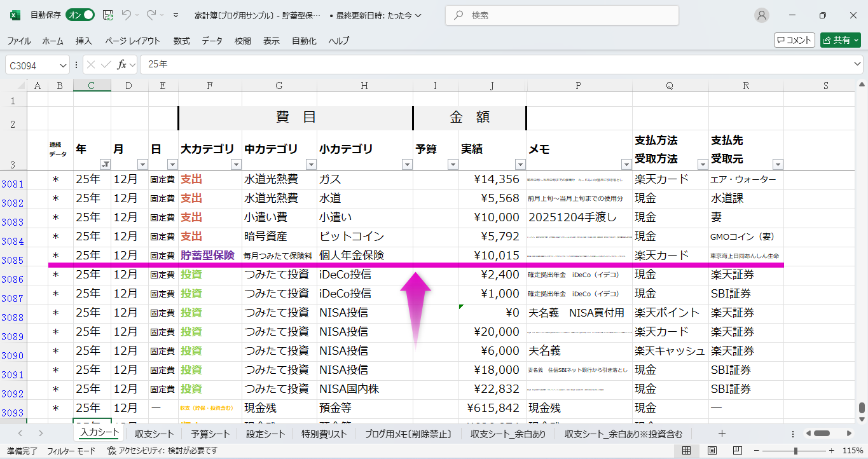Select Normal view icon in status bar

click(687, 451)
